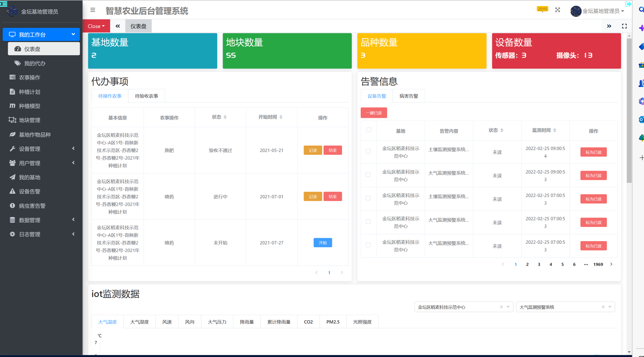
Task: Expand the 设备管理 sidebar group
Action: pos(41,149)
